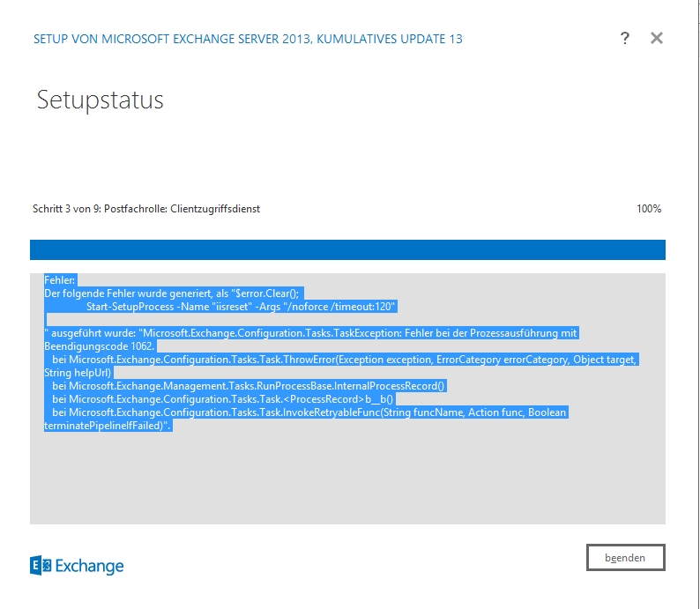700x609 pixels.
Task: Open help via the question mark icon
Action: point(625,39)
